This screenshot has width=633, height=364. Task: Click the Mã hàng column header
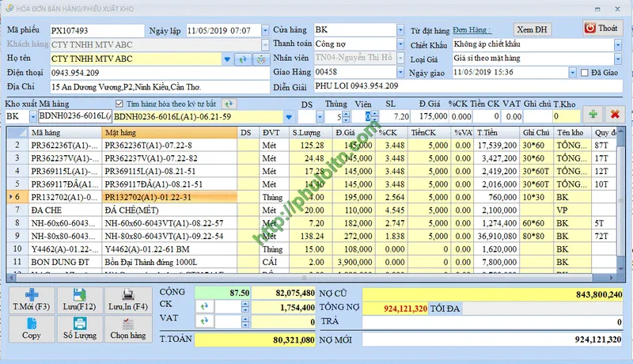click(65, 132)
